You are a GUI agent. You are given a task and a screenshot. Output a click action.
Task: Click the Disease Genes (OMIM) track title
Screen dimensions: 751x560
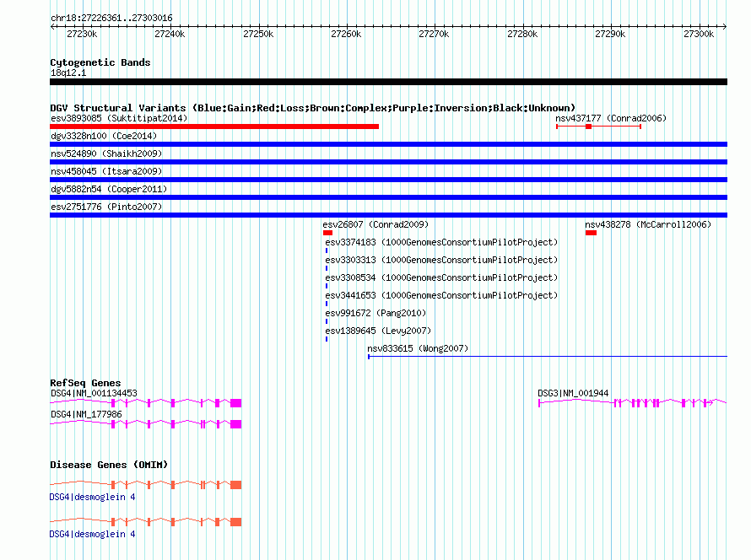coord(109,465)
